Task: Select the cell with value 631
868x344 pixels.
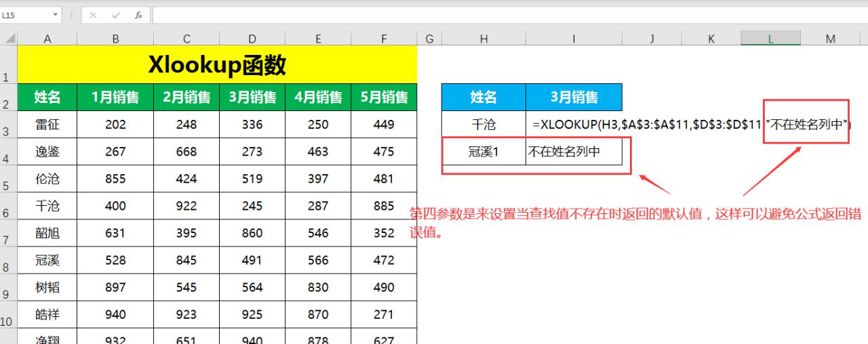Action: click(x=115, y=233)
